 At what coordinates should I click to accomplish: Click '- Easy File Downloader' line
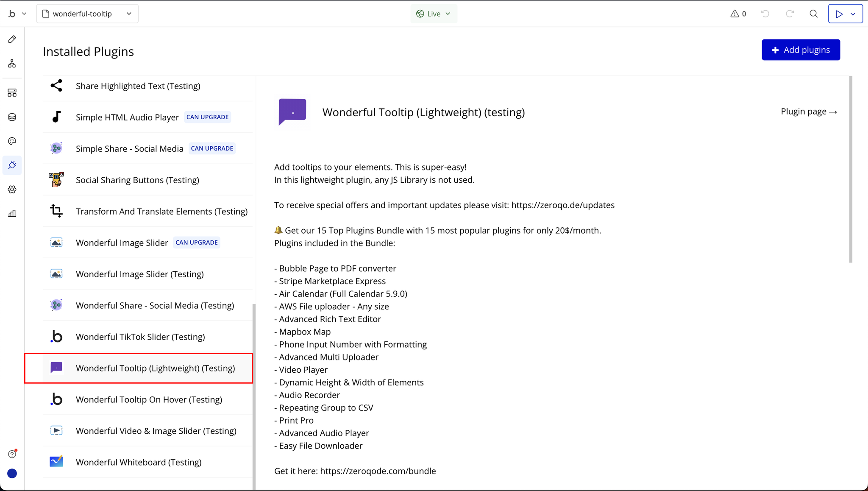[318, 446]
